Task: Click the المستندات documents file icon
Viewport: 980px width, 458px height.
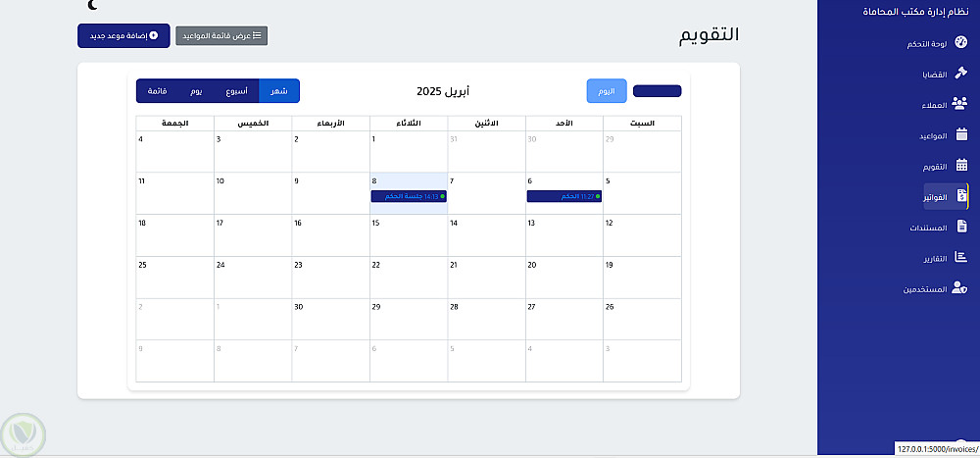Action: point(961,228)
